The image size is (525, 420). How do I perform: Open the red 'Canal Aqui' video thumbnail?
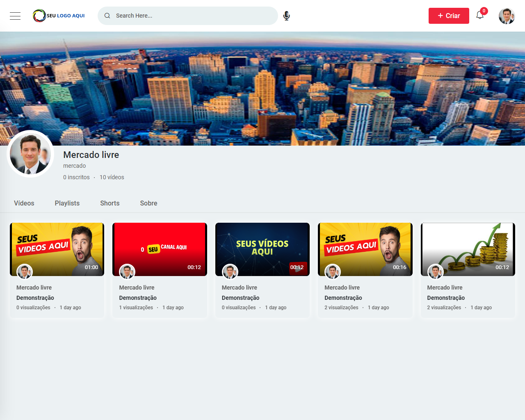pyautogui.click(x=160, y=246)
